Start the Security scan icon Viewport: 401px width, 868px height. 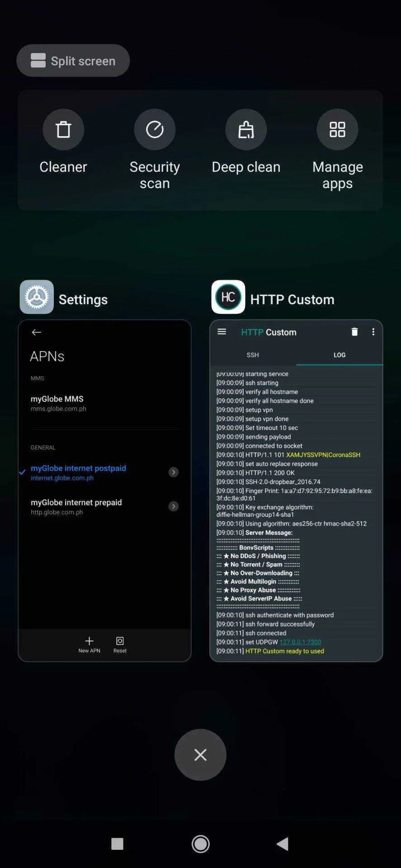point(155,130)
